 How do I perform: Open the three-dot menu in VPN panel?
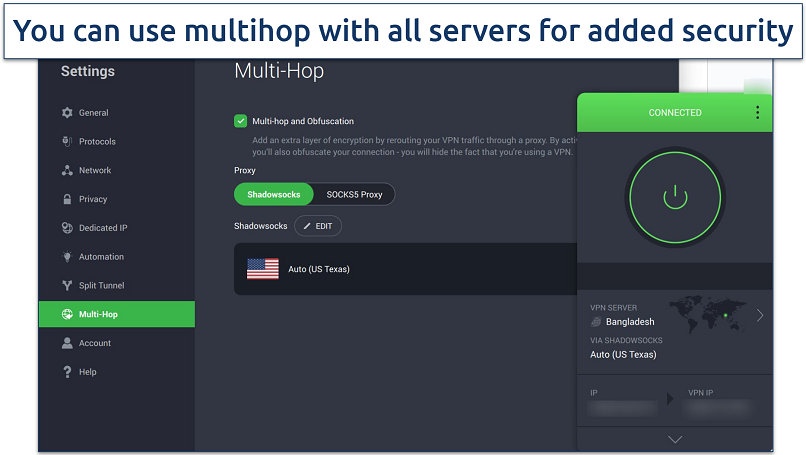click(757, 113)
